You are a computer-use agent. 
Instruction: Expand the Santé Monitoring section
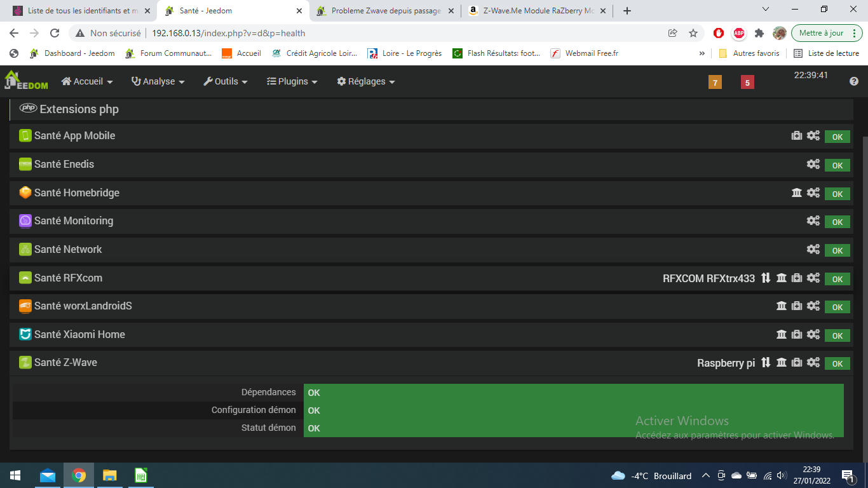tap(74, 220)
